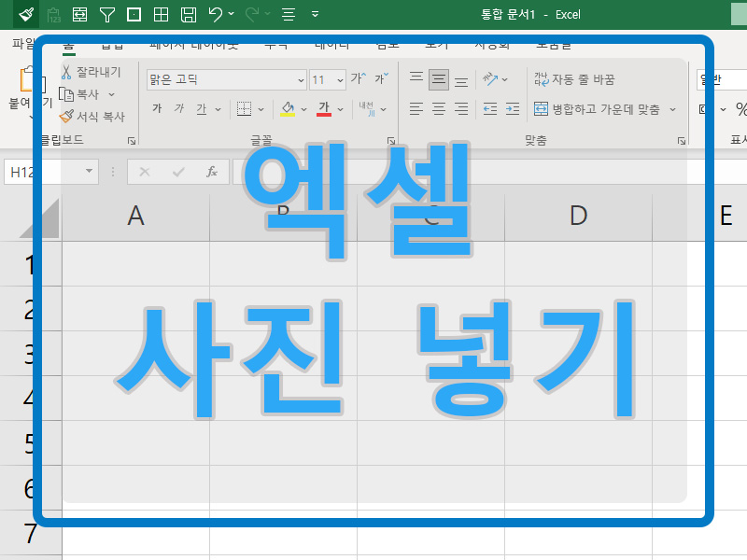Increase font size with the larger 가 button
The image size is (747, 560).
pos(359,78)
